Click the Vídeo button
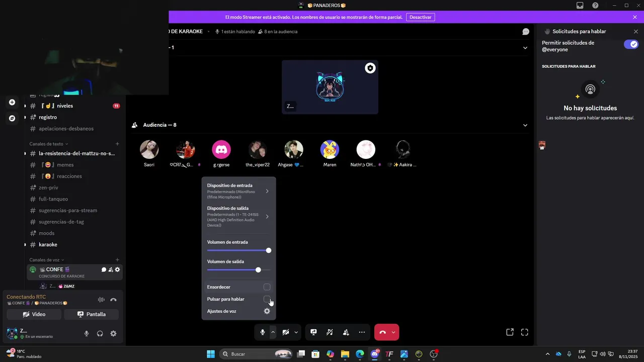Screen dimensions: 644x362 pyautogui.click(x=34, y=314)
